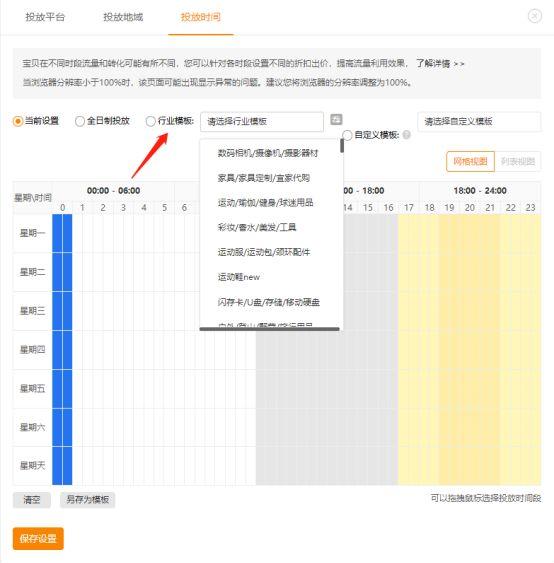Choose 闪存卡/U盘/存储/移动硬盘 option

pos(269,302)
